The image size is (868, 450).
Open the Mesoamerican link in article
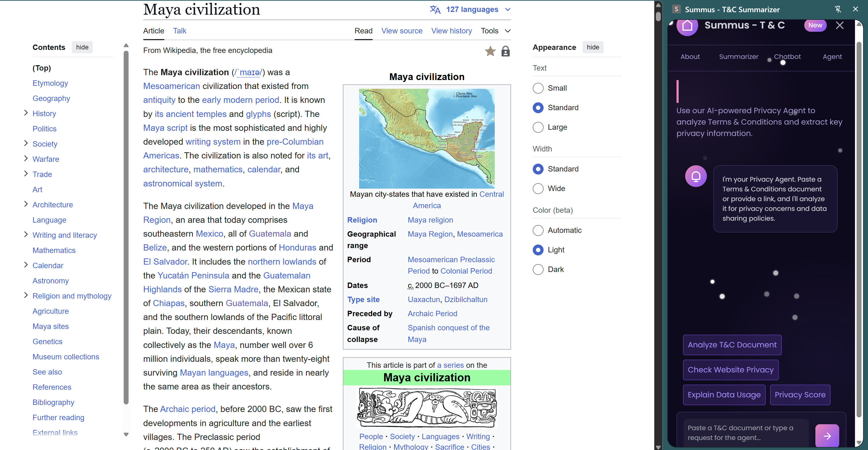tap(171, 86)
